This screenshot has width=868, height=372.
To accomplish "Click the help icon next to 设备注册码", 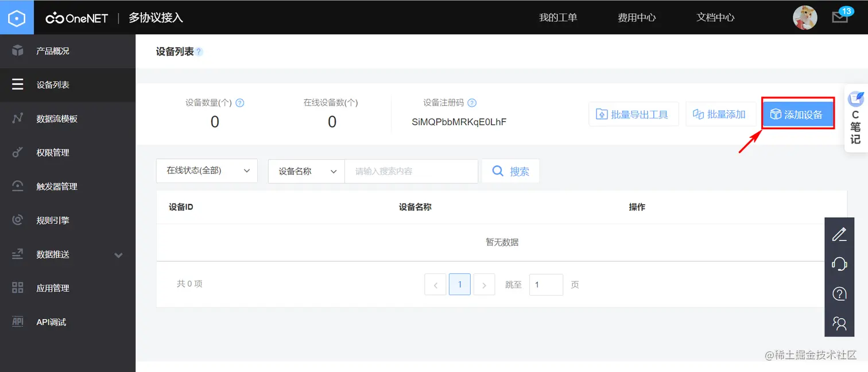I will point(472,103).
